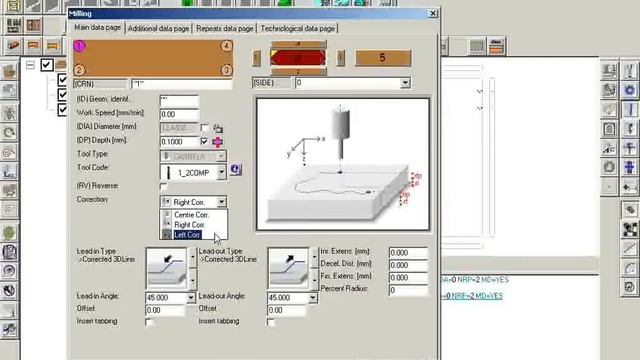Click the (ID) Geom. identif. field

[179, 101]
